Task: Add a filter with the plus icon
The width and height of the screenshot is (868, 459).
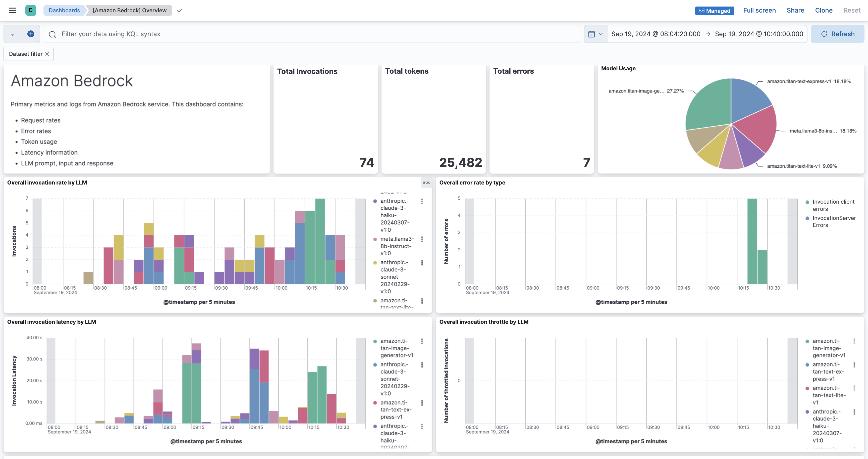Action: pos(31,34)
